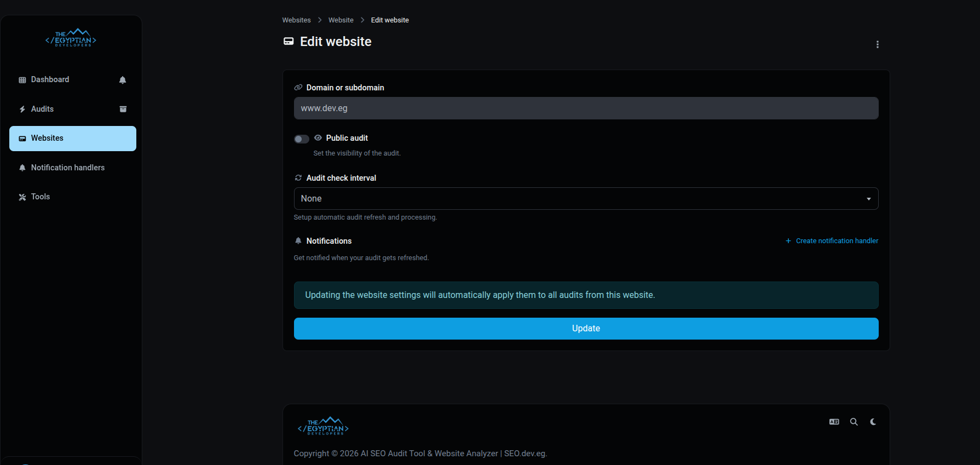980x465 pixels.
Task: Click the archive icon beside Audits
Action: point(123,109)
